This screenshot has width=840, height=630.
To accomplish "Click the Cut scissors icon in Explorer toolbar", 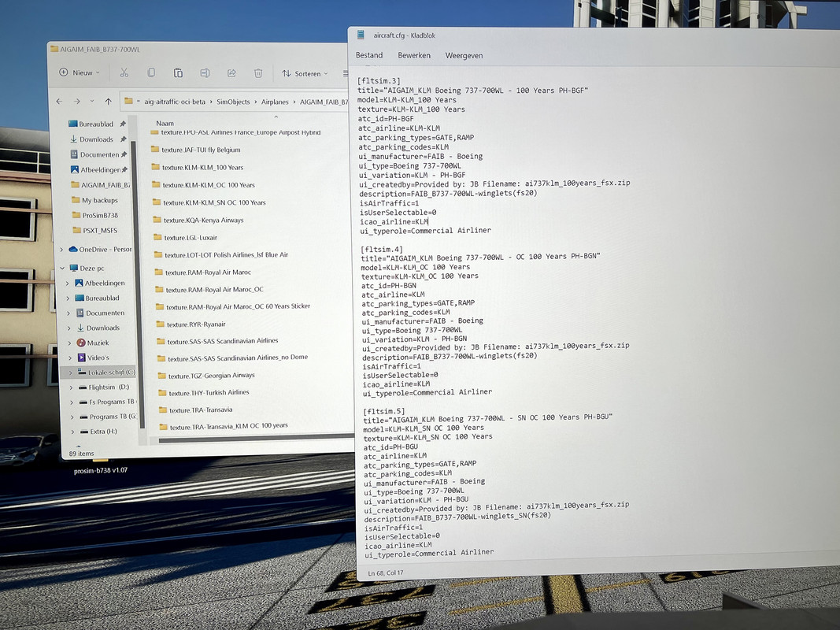I will point(124,72).
